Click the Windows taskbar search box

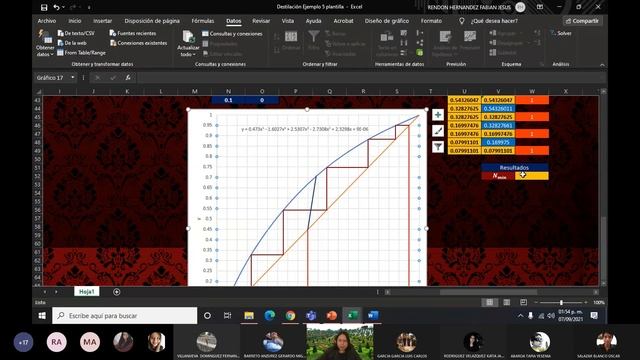tap(124, 316)
